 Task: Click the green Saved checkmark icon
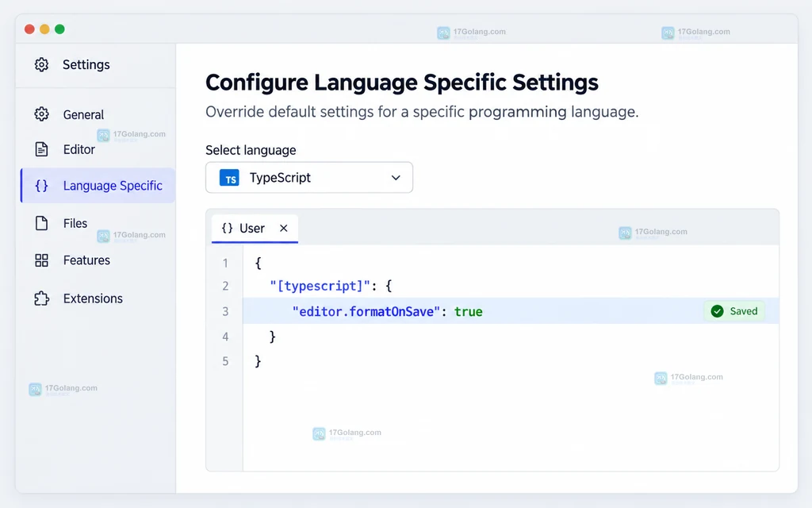click(717, 311)
